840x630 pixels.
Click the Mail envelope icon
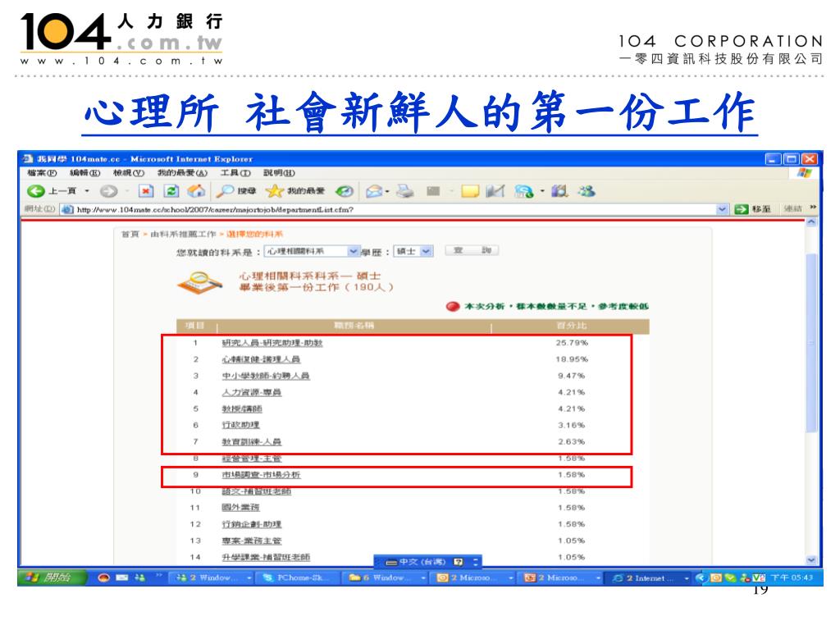coord(374,190)
